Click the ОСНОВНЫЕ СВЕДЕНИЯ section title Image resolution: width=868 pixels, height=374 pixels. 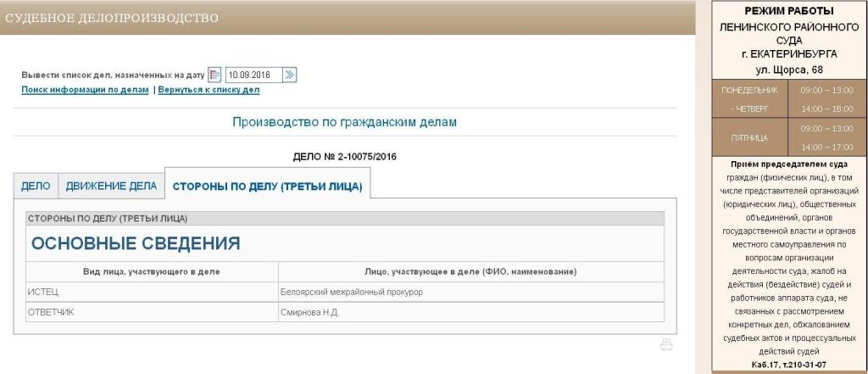coord(136,243)
